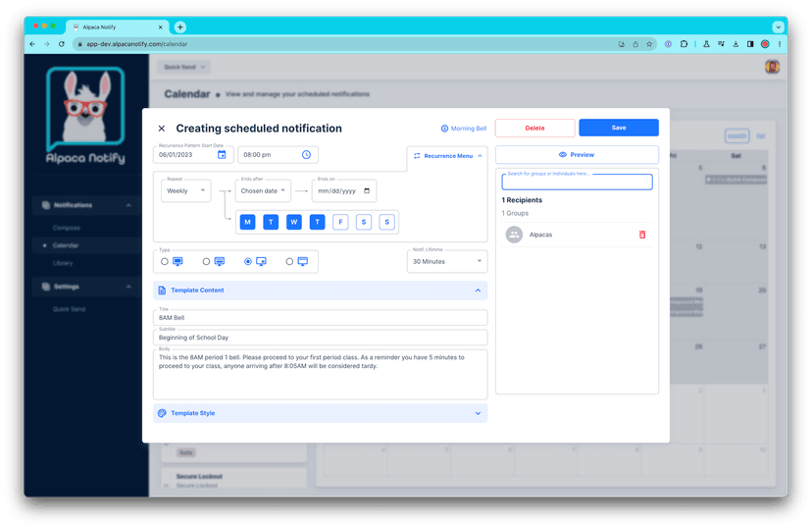The height and width of the screenshot is (529, 812).
Task: Collapse the Template Content section
Action: pos(478,291)
